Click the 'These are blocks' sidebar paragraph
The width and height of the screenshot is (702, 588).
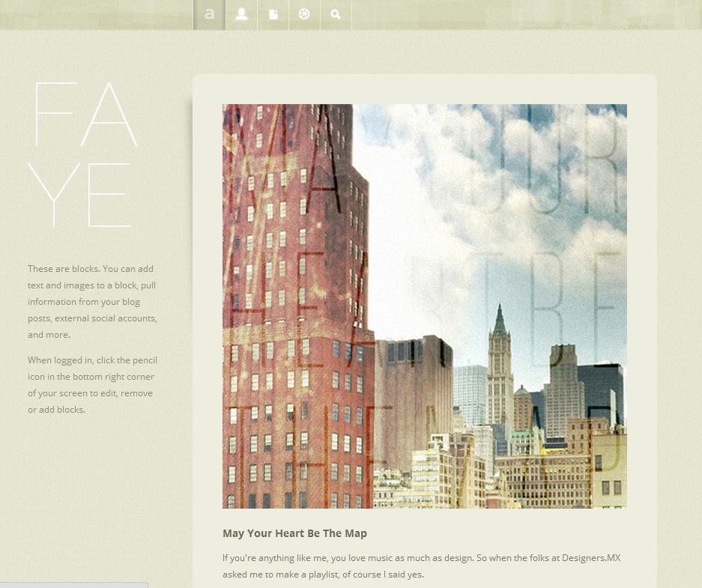coord(92,301)
